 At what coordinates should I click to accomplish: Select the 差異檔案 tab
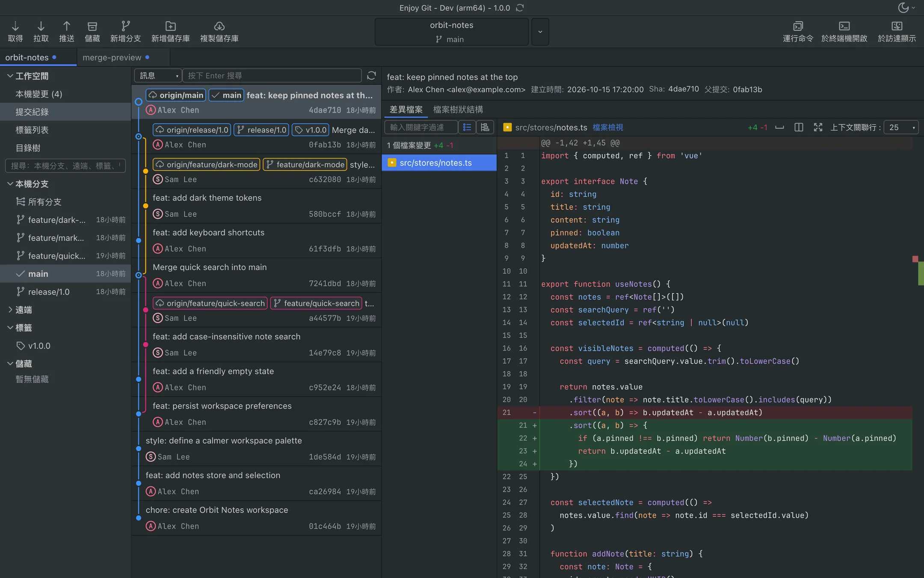point(406,110)
